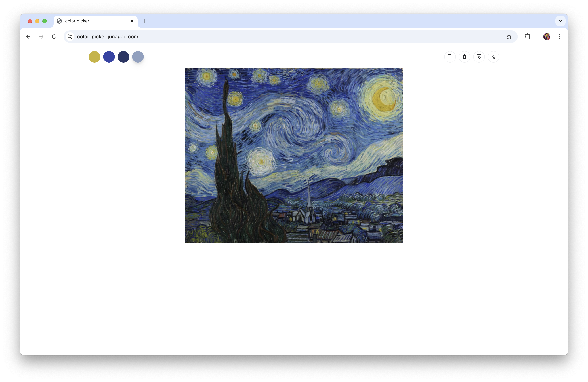The width and height of the screenshot is (588, 382).
Task: Select the royal blue color swatch
Action: tap(109, 57)
